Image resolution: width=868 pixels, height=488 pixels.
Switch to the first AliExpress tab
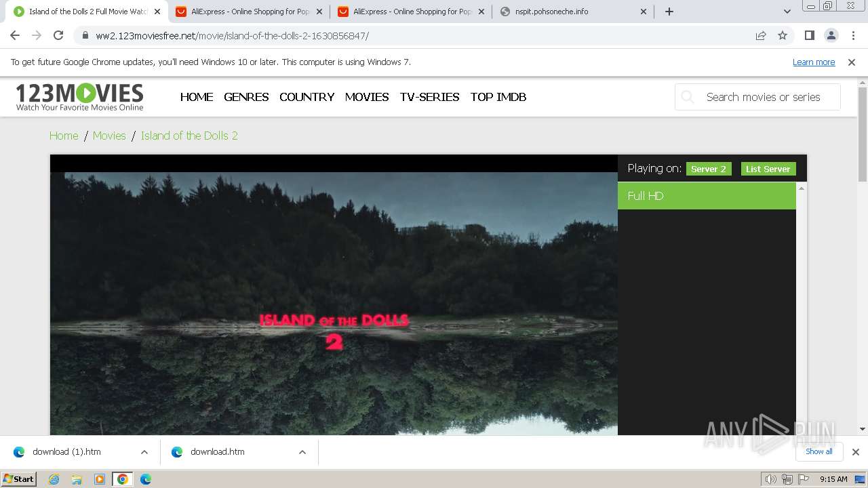[249, 12]
